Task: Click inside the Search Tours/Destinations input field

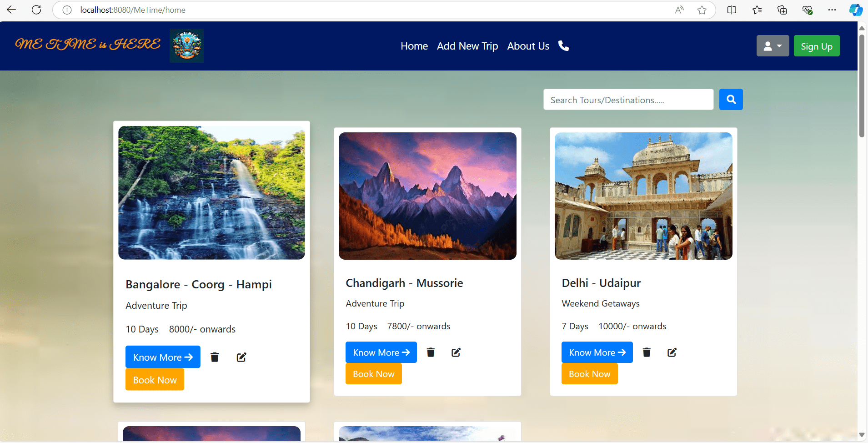Action: [628, 100]
